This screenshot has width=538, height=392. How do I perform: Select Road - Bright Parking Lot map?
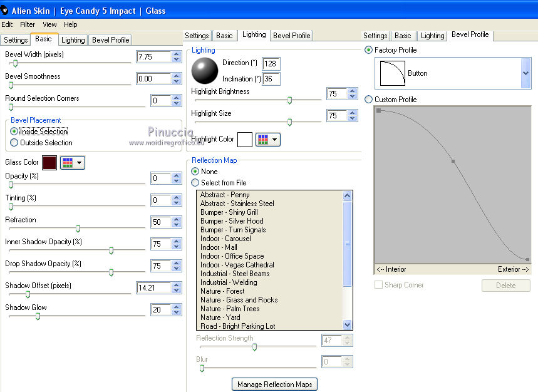pos(238,326)
